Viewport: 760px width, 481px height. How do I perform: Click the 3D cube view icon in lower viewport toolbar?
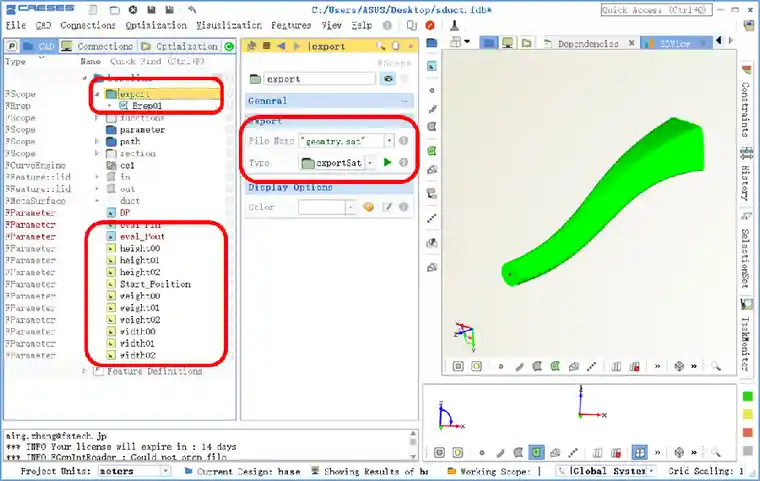pos(679,453)
